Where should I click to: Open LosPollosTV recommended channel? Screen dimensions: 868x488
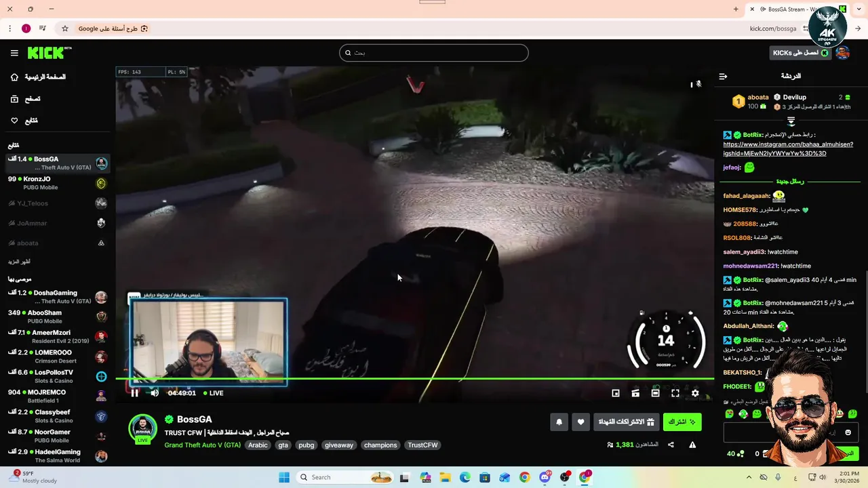[x=57, y=376]
